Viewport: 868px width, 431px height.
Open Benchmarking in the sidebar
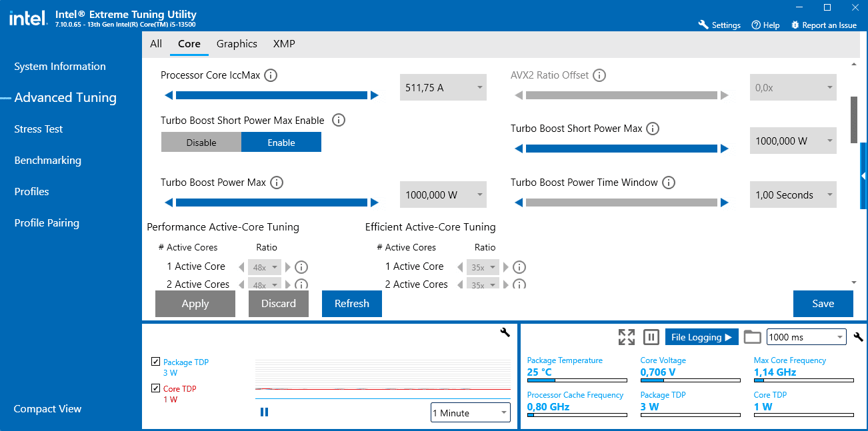pyautogui.click(x=48, y=161)
